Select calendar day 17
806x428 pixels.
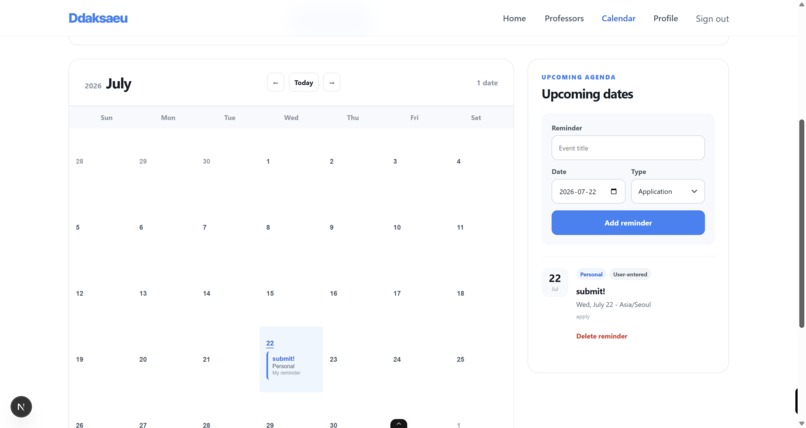397,294
